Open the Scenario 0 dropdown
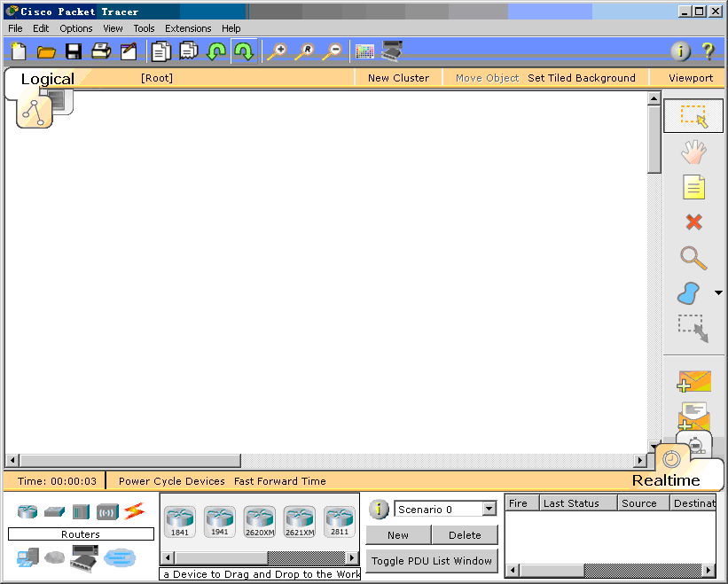 tap(489, 510)
